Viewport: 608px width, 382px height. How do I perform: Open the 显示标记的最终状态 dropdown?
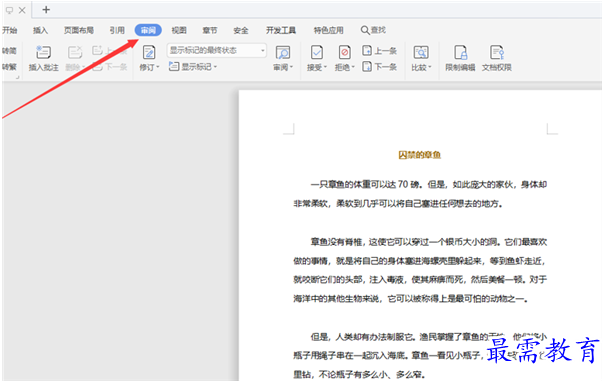coord(217,50)
